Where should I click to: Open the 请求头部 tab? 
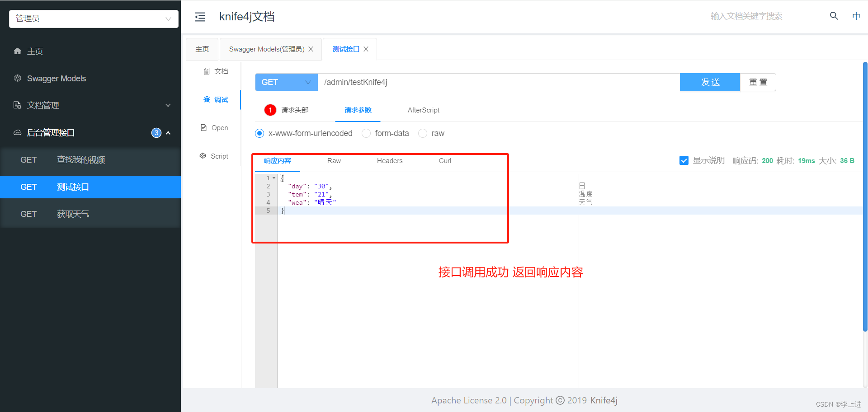pos(295,110)
